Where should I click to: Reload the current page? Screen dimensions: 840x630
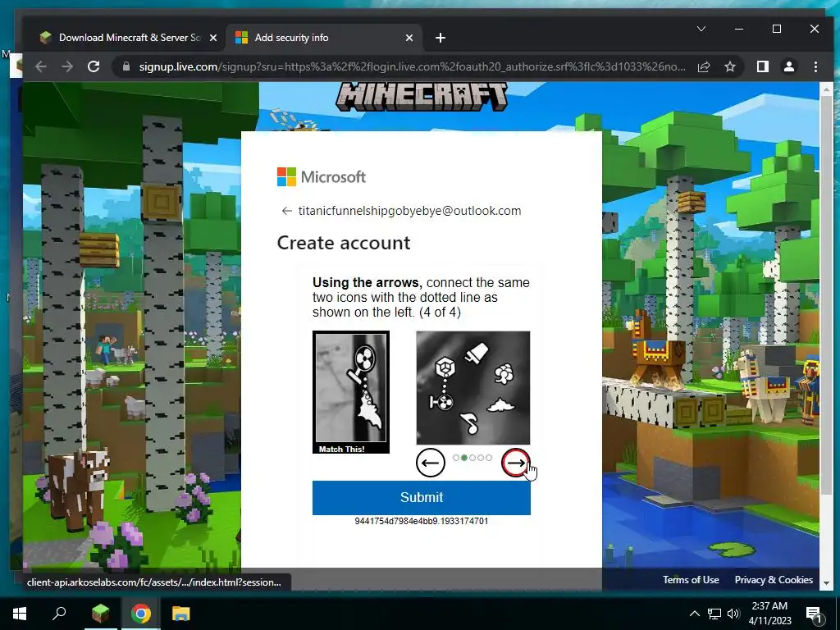click(x=94, y=66)
